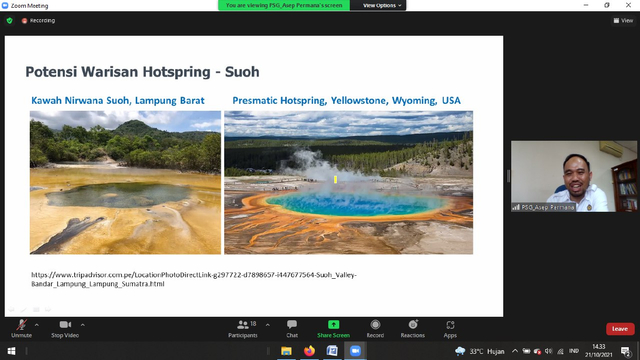Open the speaker volume tray icon
The height and width of the screenshot is (360, 640).
pyautogui.click(x=549, y=351)
